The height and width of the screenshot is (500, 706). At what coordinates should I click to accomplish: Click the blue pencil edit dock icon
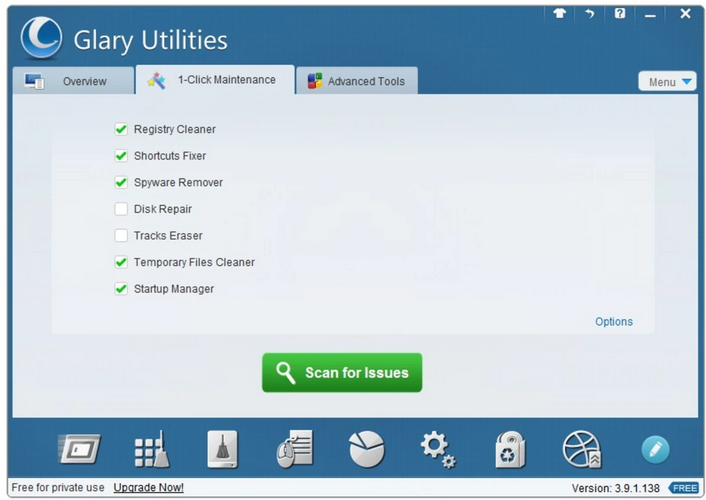655,450
